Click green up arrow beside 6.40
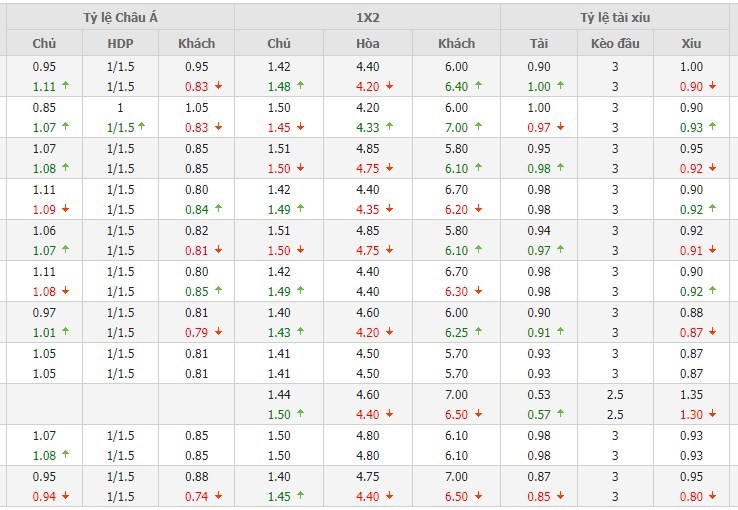 [x=479, y=86]
